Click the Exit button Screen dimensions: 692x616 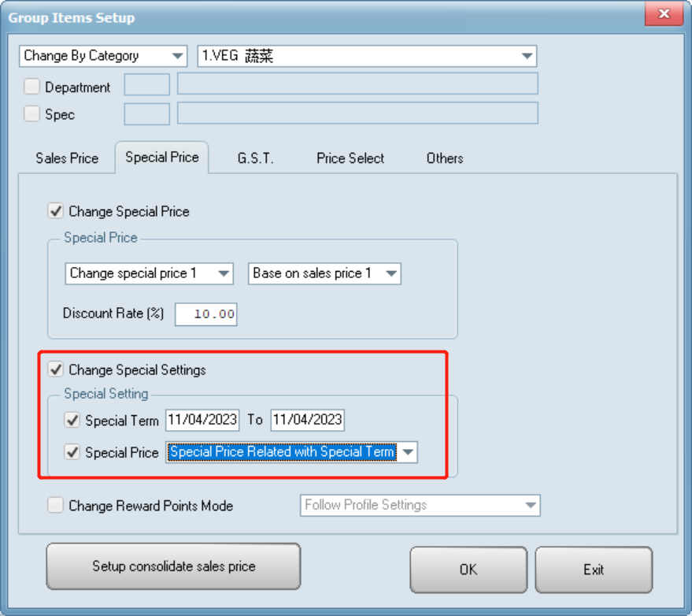(x=594, y=569)
